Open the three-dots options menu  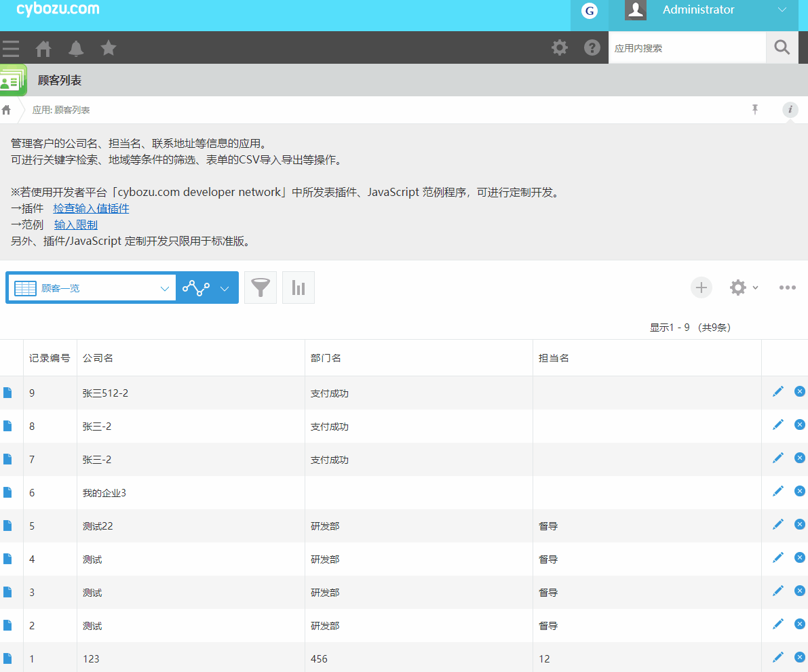tap(787, 288)
